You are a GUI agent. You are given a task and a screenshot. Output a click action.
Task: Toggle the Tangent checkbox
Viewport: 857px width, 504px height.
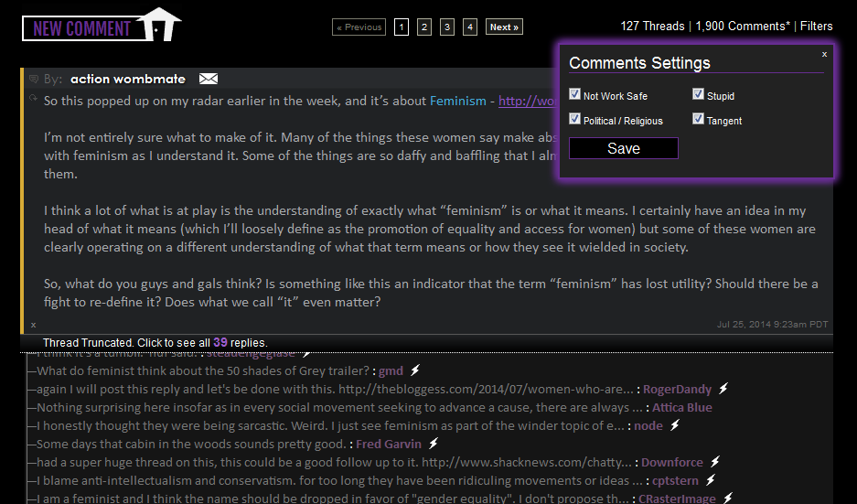point(698,119)
